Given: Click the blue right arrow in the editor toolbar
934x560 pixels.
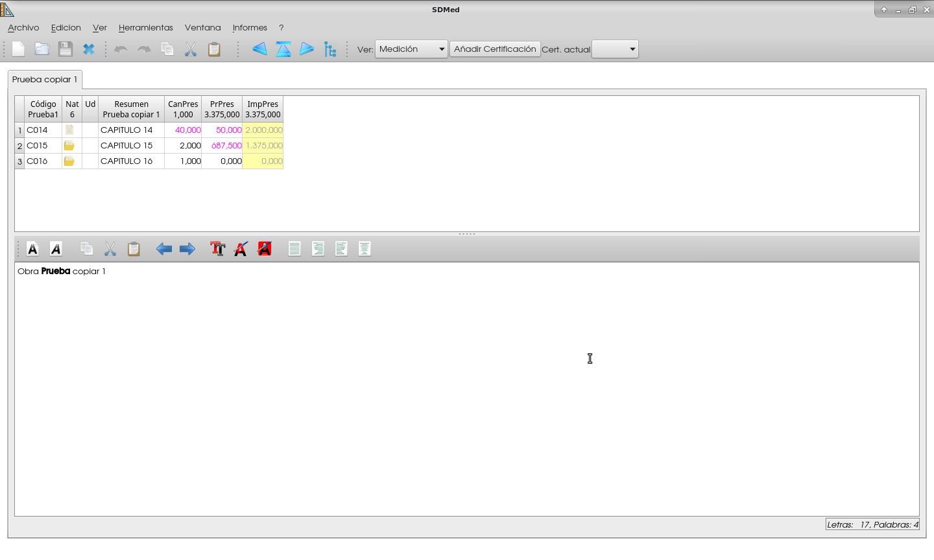Looking at the screenshot, I should [187, 249].
